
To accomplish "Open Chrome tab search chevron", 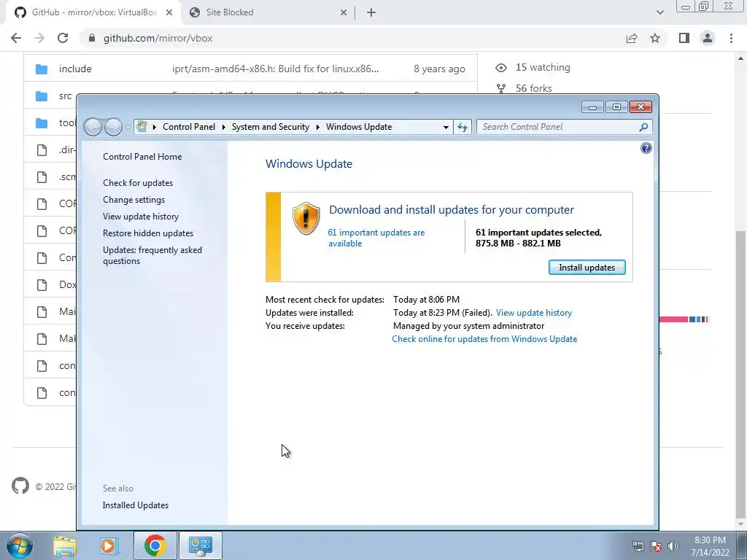I will (x=659, y=12).
